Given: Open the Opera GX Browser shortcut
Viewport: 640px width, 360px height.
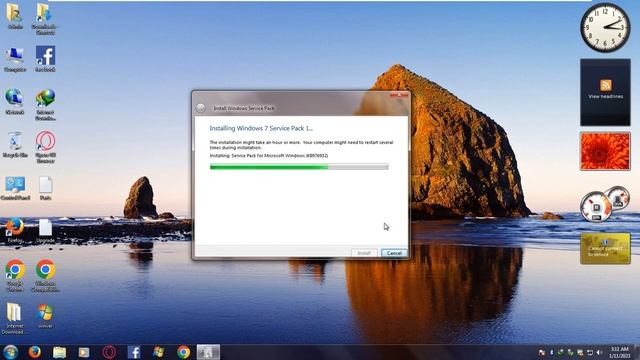Looking at the screenshot, I should pos(45,147).
